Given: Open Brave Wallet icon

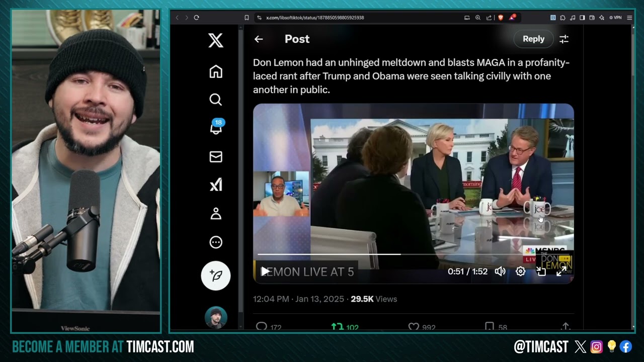Looking at the screenshot, I should click(x=592, y=18).
